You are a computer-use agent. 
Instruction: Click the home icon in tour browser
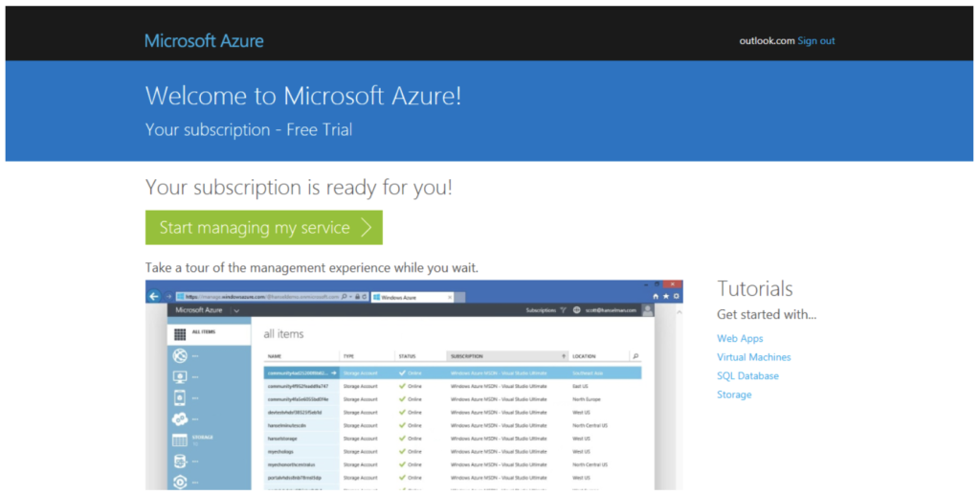pyautogui.click(x=656, y=297)
